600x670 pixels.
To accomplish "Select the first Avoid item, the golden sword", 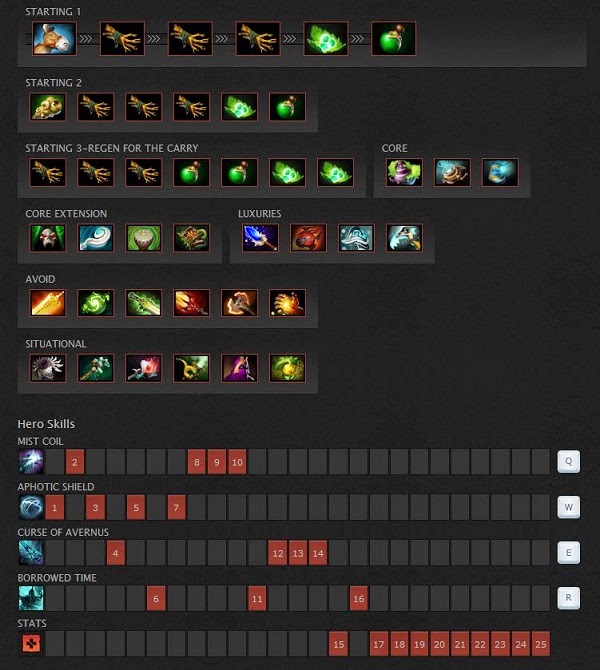I will coord(48,303).
